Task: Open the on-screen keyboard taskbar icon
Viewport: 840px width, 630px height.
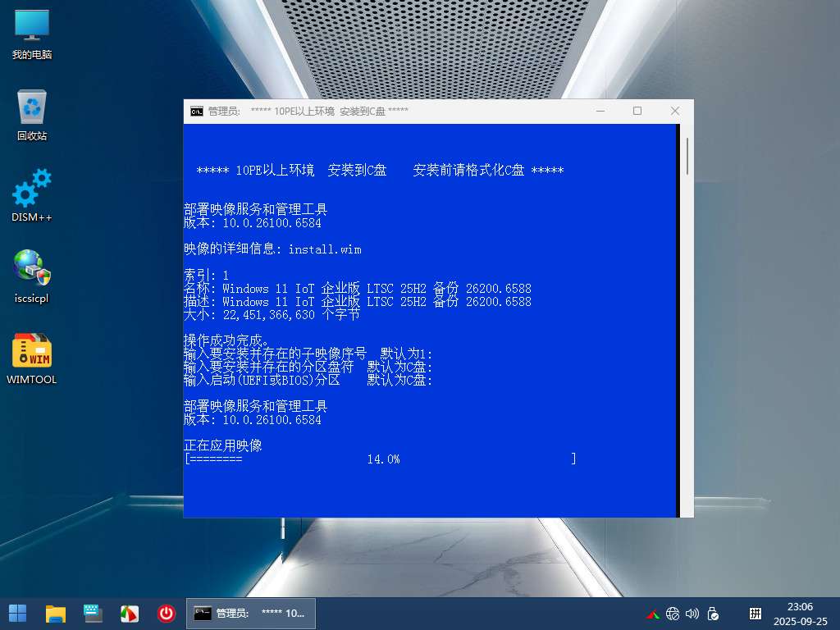Action: [x=93, y=614]
